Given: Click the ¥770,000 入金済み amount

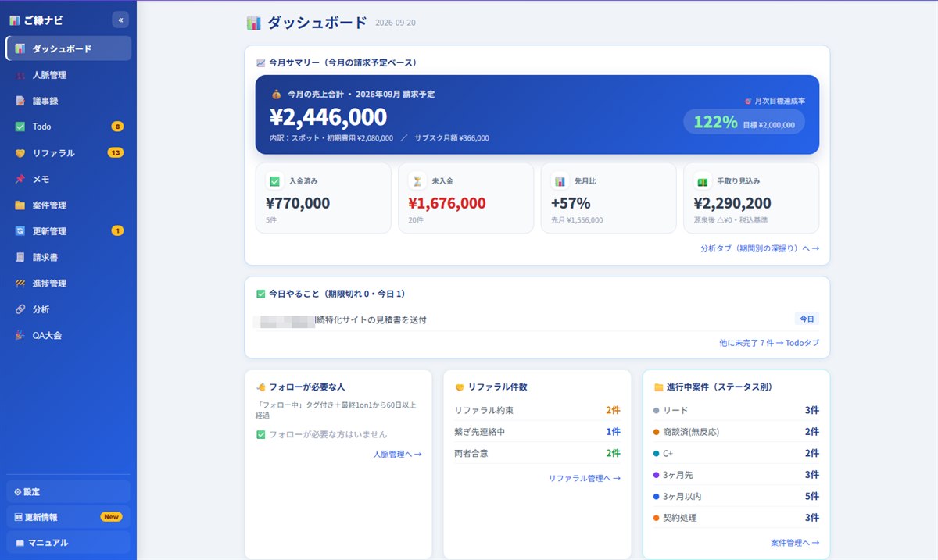Looking at the screenshot, I should pyautogui.click(x=298, y=204).
